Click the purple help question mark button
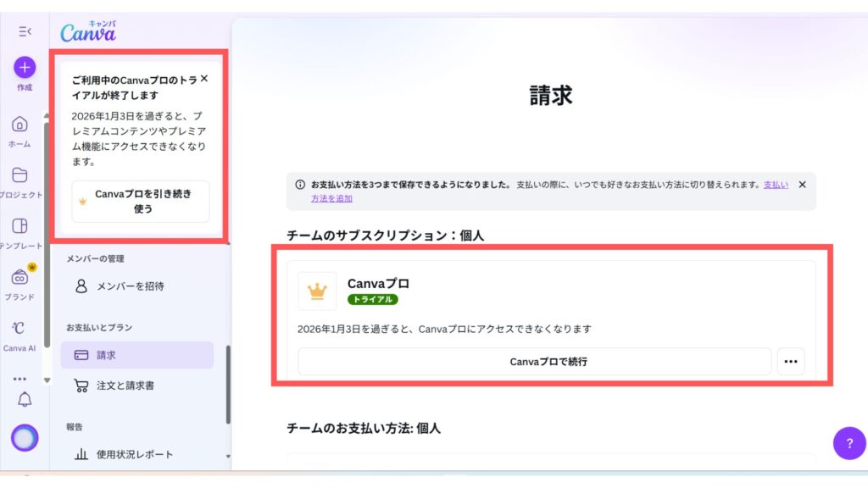868x488 pixels. (x=849, y=443)
